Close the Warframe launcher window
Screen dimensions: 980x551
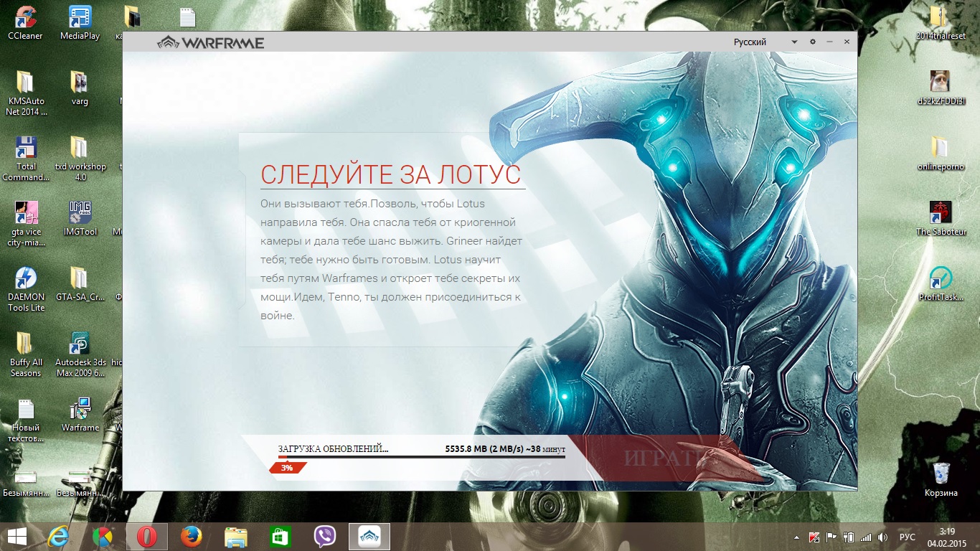click(x=847, y=42)
